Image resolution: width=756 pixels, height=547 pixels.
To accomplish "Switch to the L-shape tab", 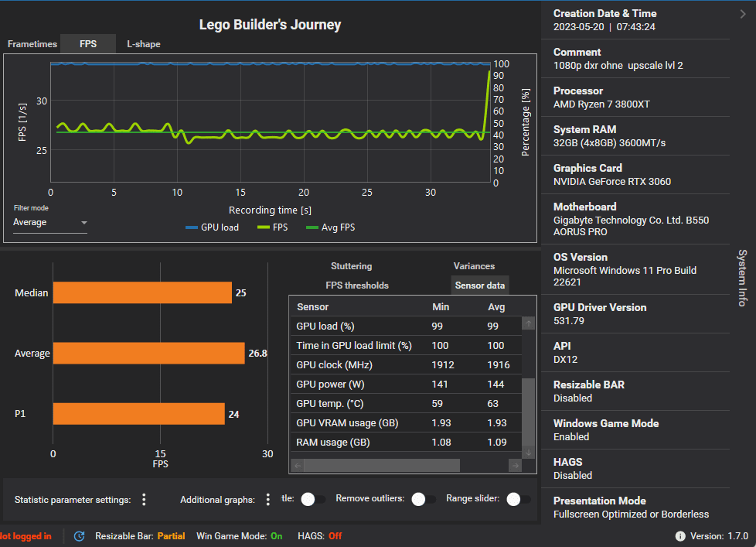I will (144, 44).
